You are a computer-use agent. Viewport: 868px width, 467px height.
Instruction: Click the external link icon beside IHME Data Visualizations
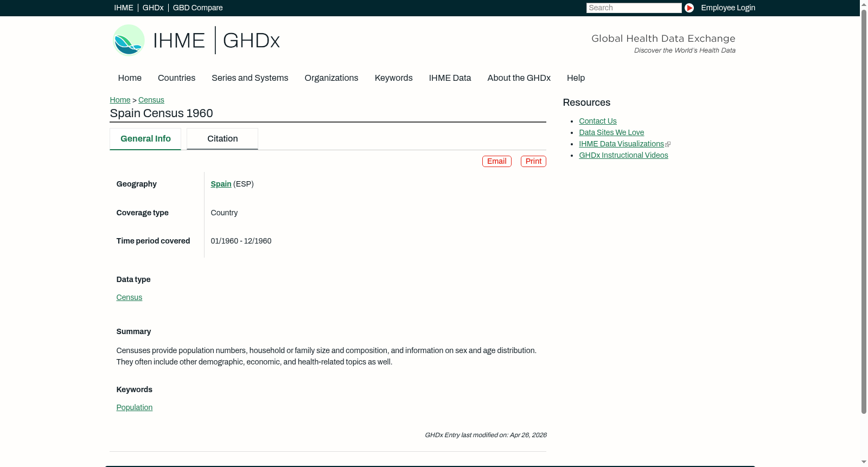[668, 144]
